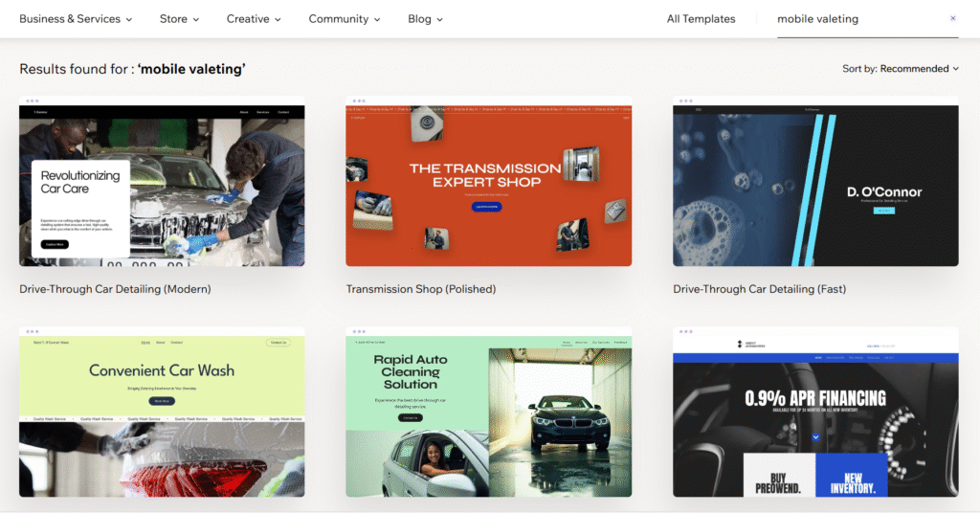The width and height of the screenshot is (980, 513).
Task: Click the 'Transmission Shop (Polished)' title
Action: coord(420,289)
